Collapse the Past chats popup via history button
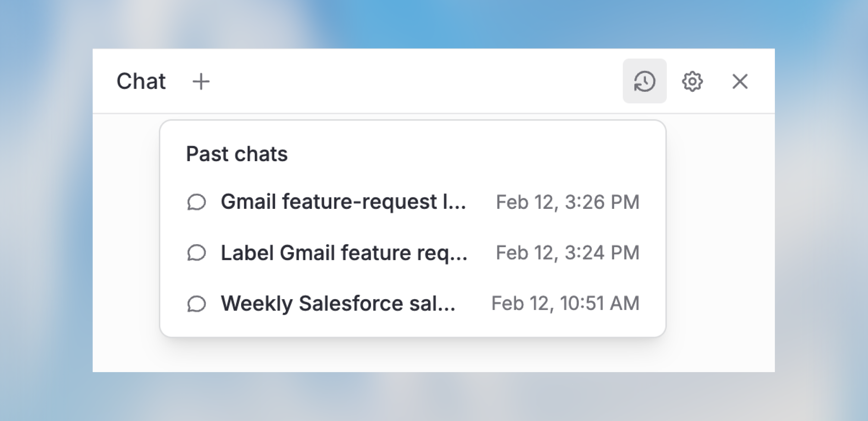This screenshot has width=868, height=421. pyautogui.click(x=644, y=81)
